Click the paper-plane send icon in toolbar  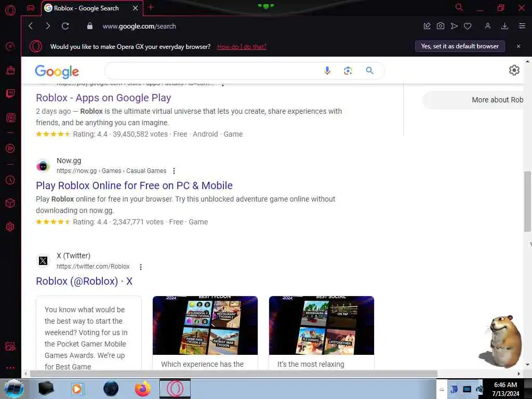454,26
